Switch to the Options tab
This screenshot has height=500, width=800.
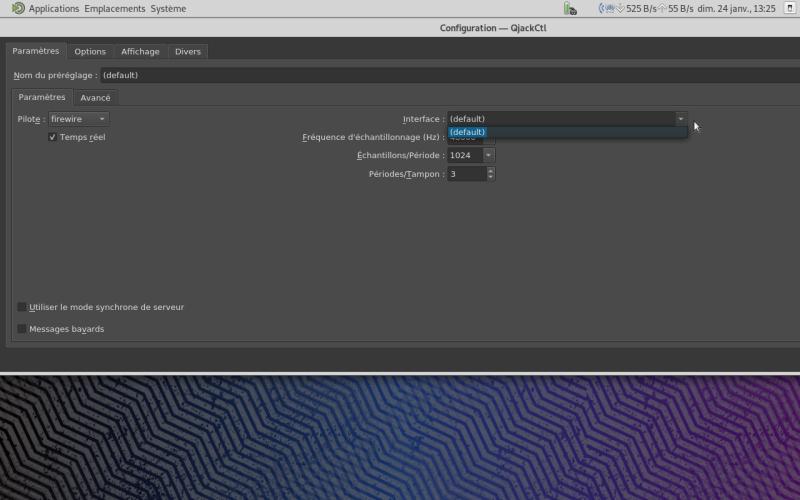tap(90, 52)
